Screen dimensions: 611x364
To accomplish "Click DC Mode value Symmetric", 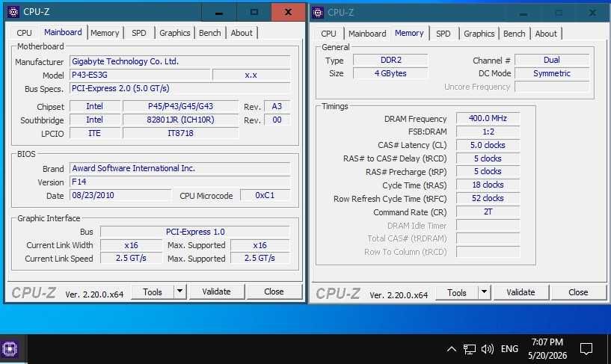I will coord(552,73).
